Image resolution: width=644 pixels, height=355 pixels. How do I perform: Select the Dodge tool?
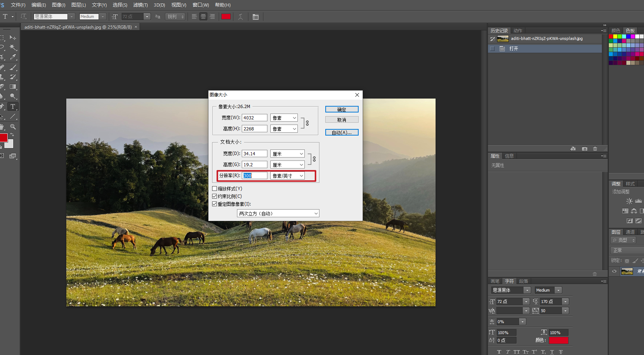[13, 96]
